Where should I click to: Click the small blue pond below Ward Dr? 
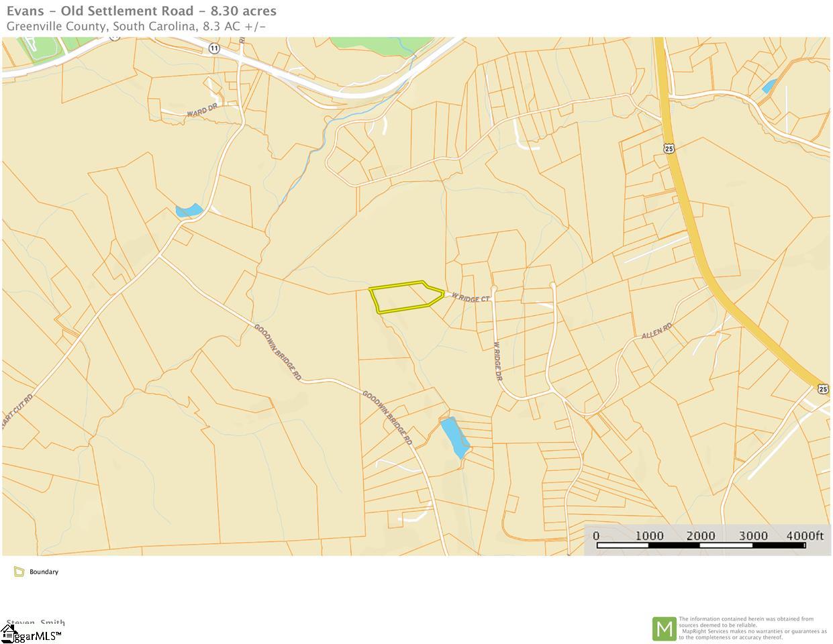(189, 211)
